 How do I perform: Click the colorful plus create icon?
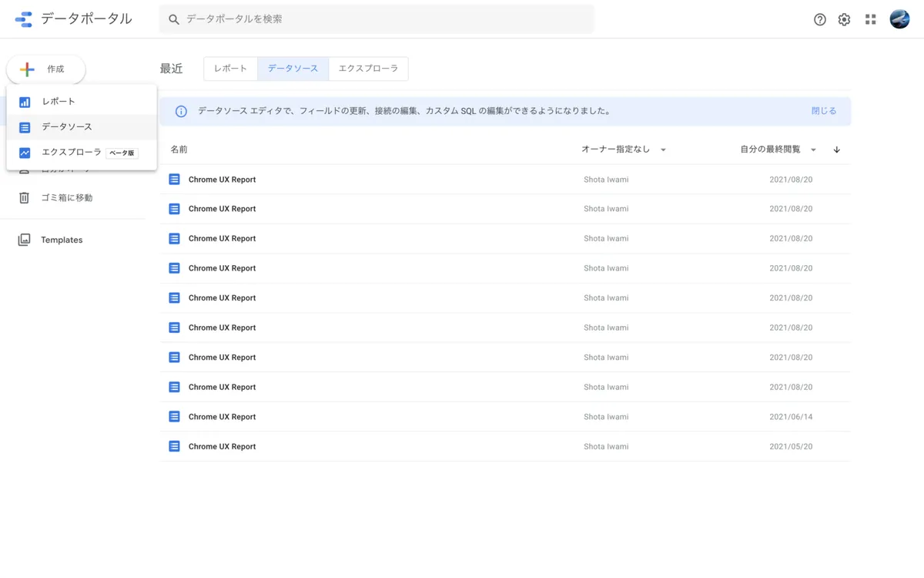point(27,69)
